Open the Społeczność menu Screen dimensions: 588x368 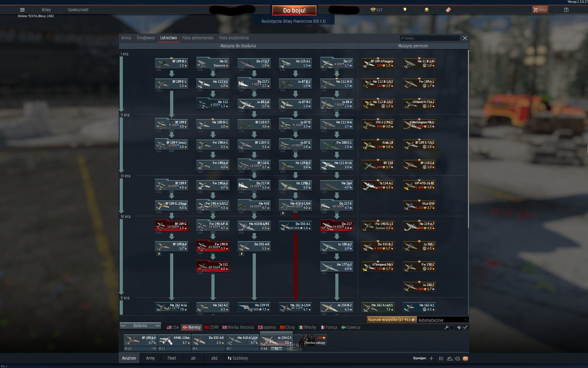click(x=78, y=10)
